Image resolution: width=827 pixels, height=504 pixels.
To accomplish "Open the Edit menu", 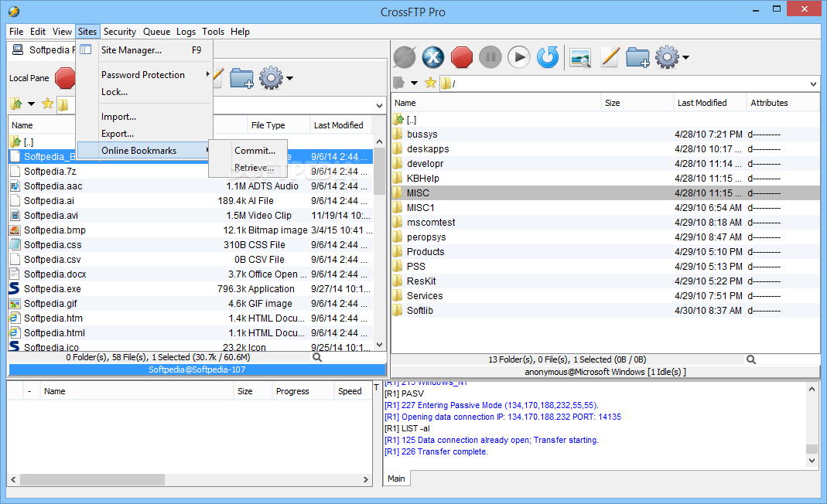I will coord(37,32).
